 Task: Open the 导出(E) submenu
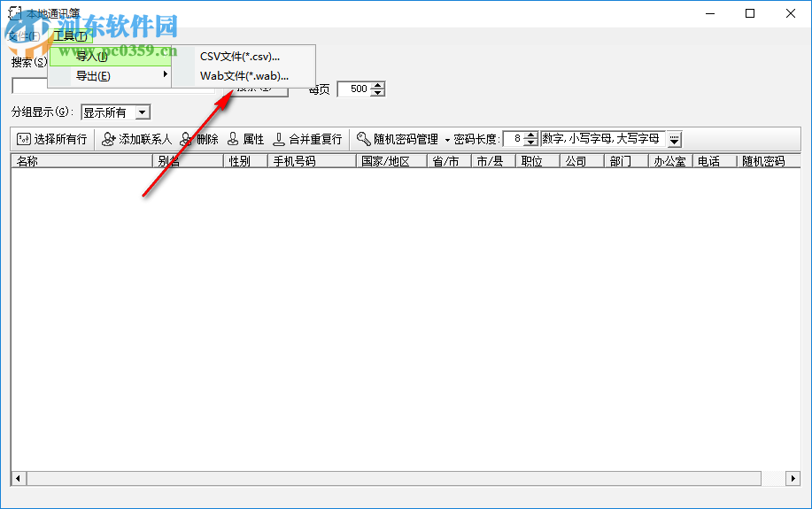111,76
